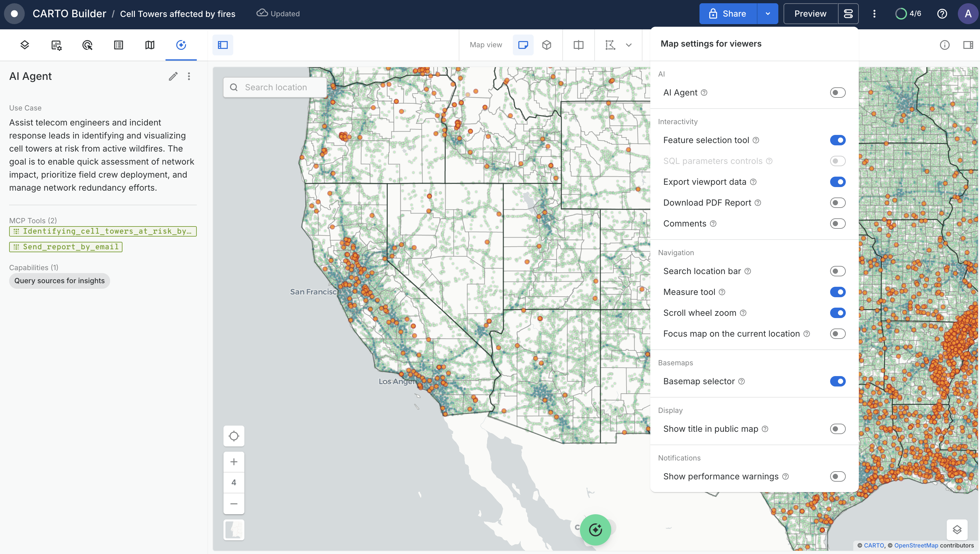Open the Interactions panel icon
Screen dimensions: 980x554
88,45
